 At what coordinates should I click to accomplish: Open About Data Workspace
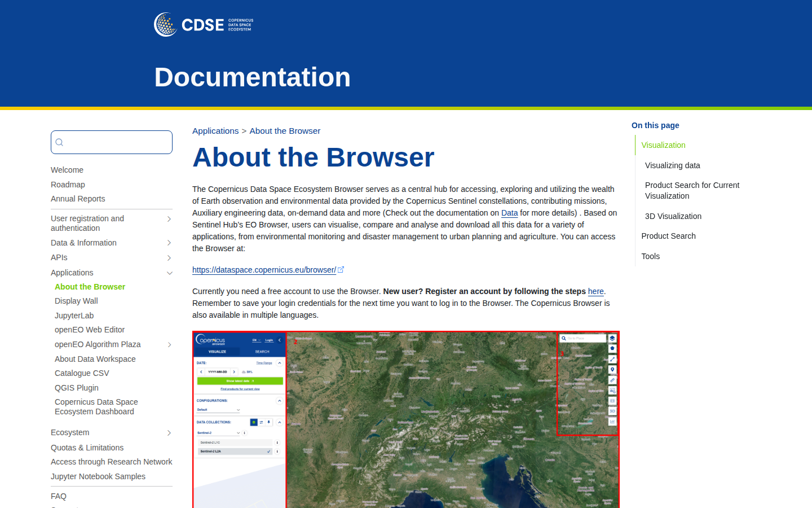[95, 359]
